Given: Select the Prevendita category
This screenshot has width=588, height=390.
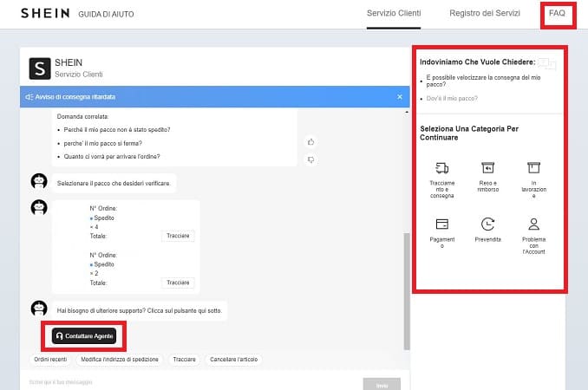Looking at the screenshot, I should pos(488,230).
